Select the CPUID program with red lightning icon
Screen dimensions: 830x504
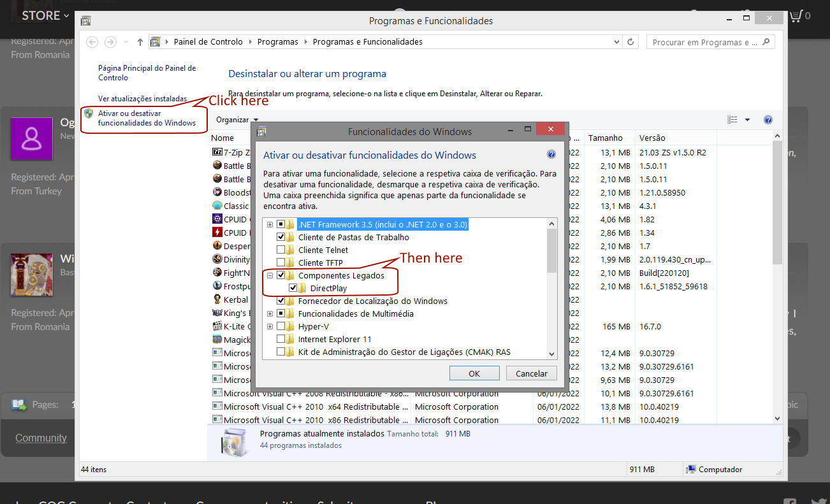click(x=217, y=233)
